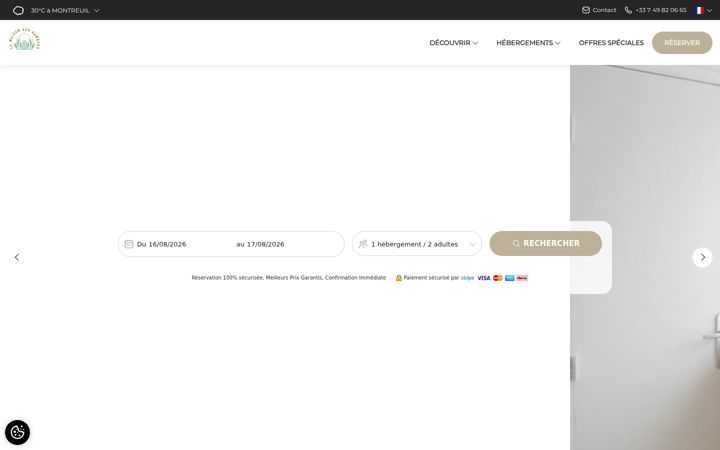Screen dimensions: 720x450
Task: Click 'Réservation 100% sécurisée' guarantee text
Action: (x=227, y=278)
